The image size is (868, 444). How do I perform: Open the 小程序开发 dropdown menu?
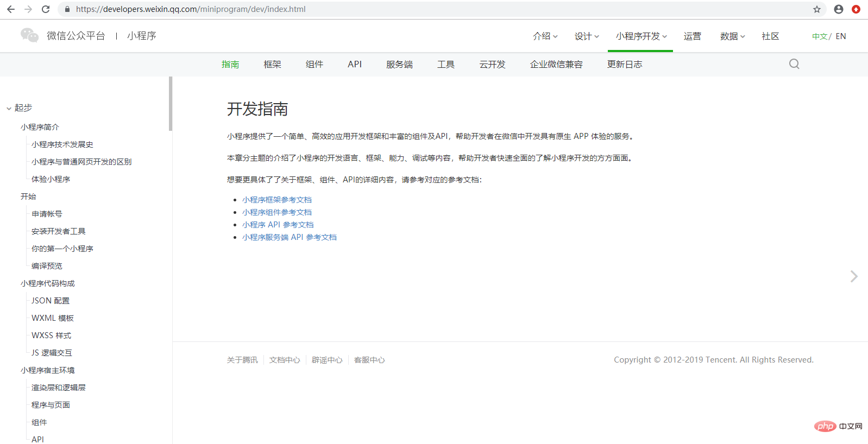pos(641,36)
